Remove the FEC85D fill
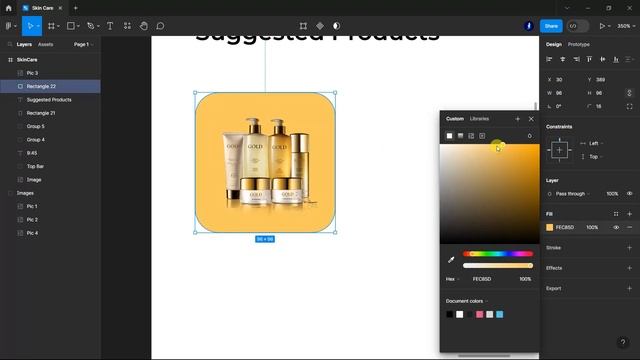This screenshot has height=360, width=640. click(x=629, y=227)
